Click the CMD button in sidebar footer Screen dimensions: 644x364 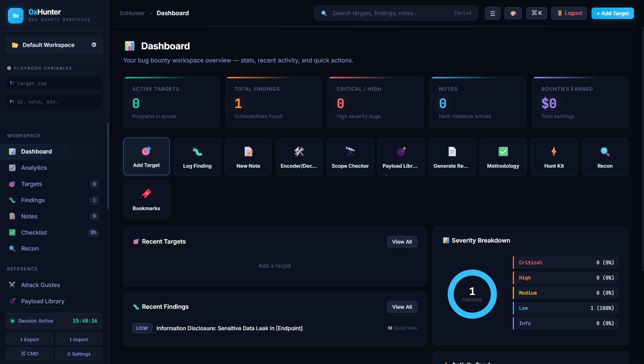point(29,354)
